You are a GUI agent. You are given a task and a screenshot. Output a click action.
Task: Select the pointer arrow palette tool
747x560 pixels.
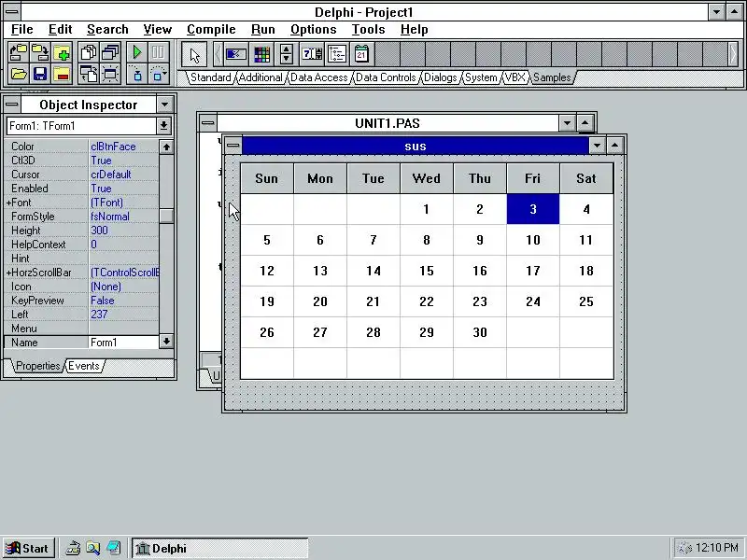click(194, 55)
